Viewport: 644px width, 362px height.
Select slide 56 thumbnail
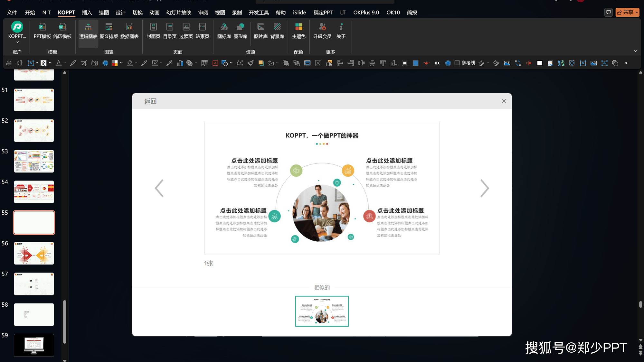pos(34,253)
